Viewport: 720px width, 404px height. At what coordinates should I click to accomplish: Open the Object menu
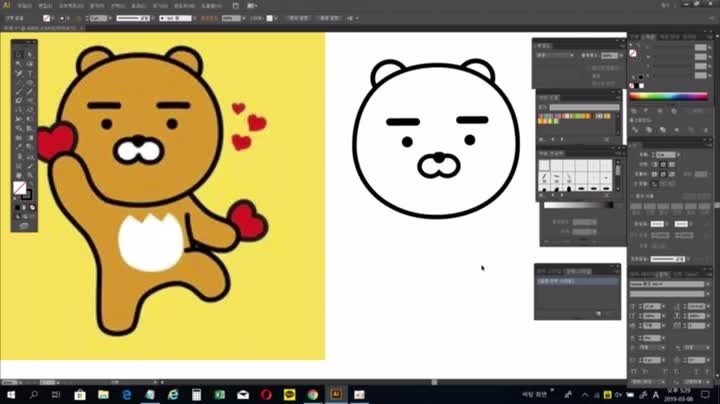(71, 6)
